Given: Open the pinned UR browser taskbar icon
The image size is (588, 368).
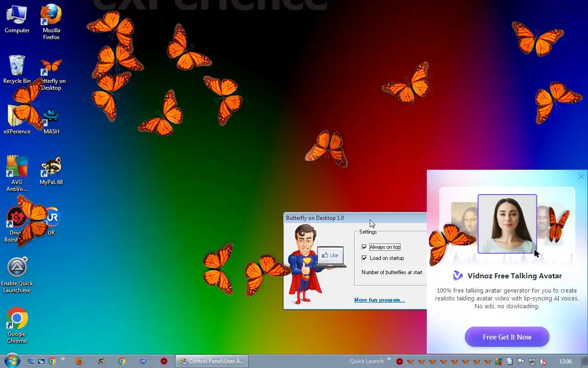Looking at the screenshot, I should click(x=143, y=361).
